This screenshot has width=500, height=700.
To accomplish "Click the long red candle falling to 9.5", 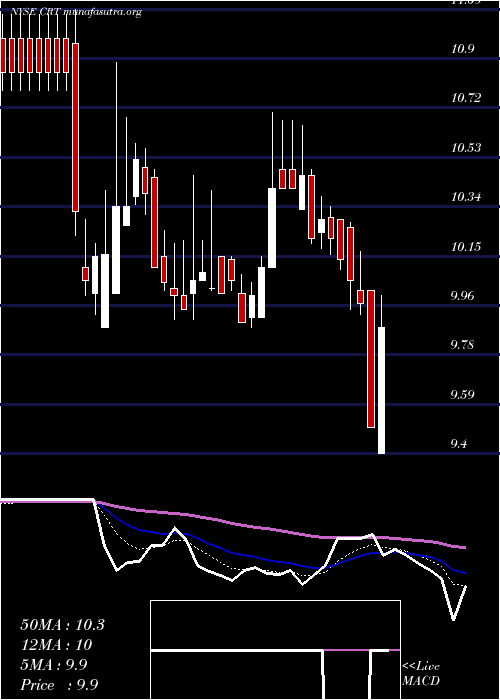I will [371, 359].
